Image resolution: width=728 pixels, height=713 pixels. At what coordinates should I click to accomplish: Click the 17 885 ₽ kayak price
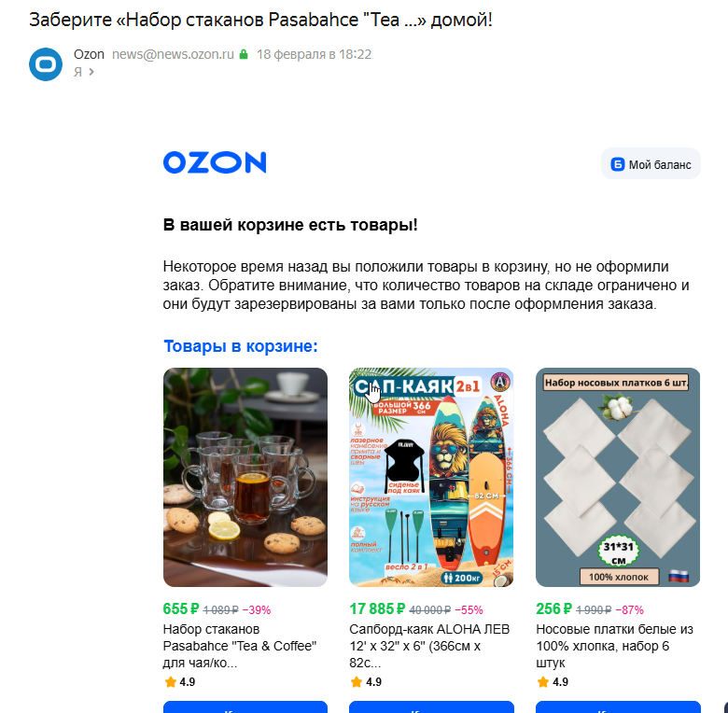tap(377, 608)
